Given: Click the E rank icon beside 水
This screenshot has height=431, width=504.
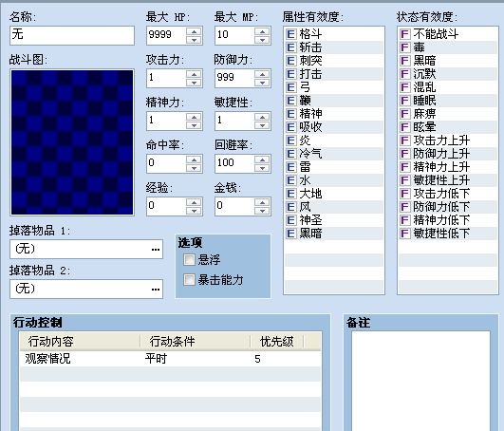Looking at the screenshot, I should (290, 180).
